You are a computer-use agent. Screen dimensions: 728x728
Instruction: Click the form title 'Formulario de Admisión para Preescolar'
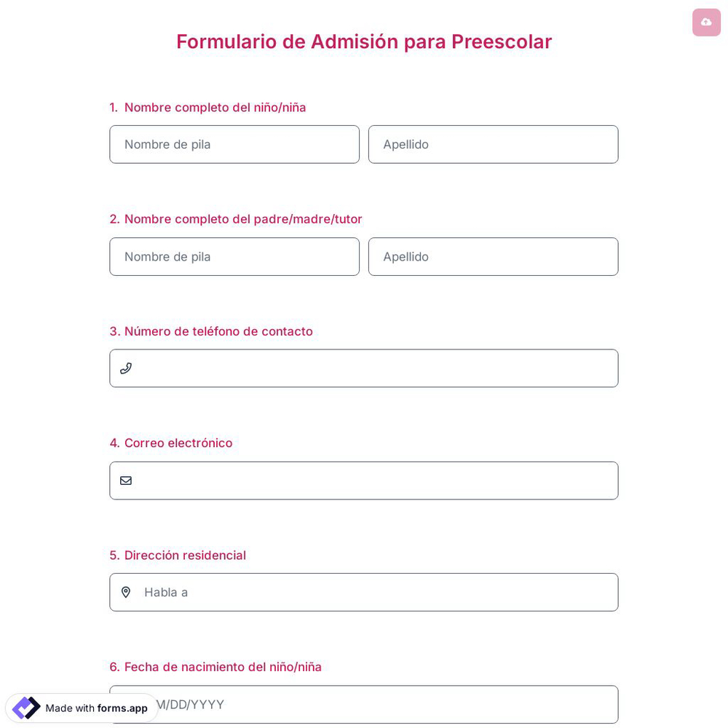point(364,41)
